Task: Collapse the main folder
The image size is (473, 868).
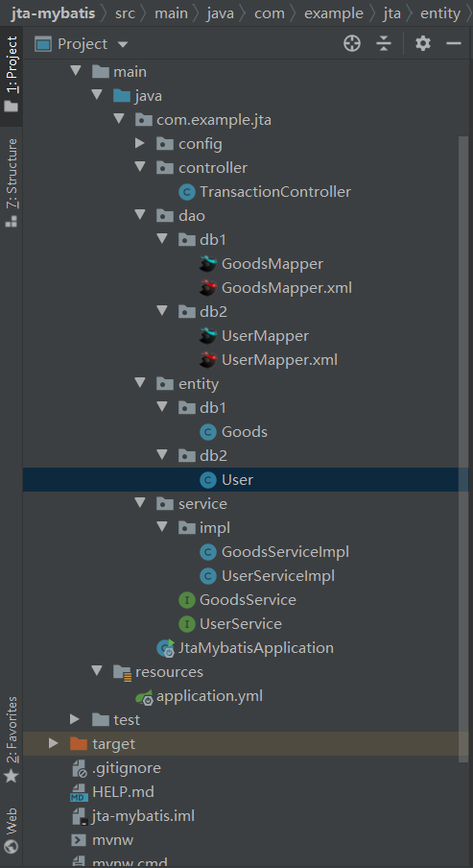Action: click(x=77, y=71)
